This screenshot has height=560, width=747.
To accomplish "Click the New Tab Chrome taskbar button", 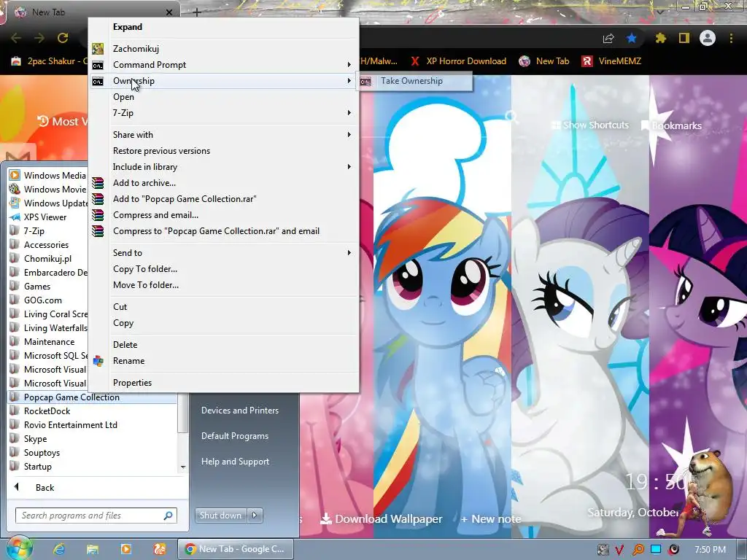I will (x=236, y=549).
